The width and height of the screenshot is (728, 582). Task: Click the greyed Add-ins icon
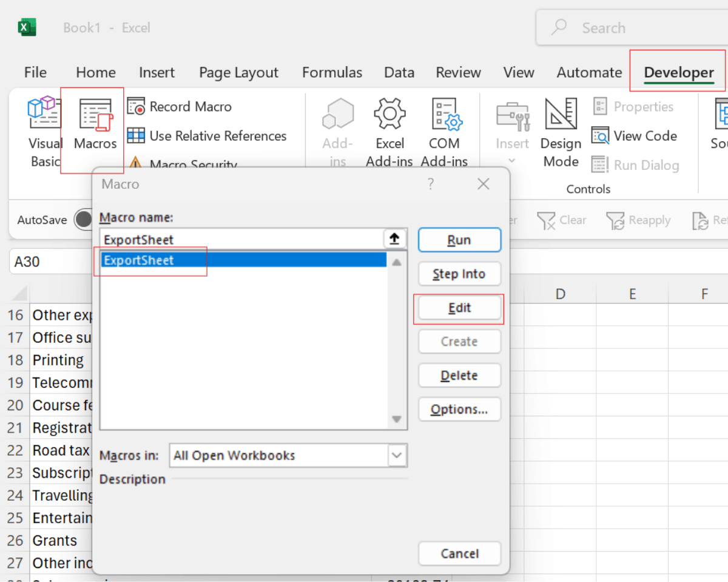[338, 133]
